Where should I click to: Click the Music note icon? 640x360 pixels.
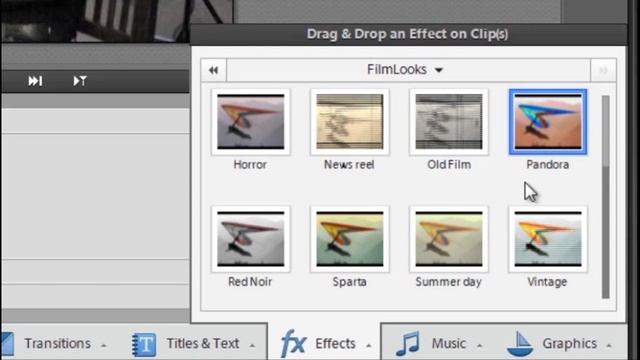pos(408,344)
